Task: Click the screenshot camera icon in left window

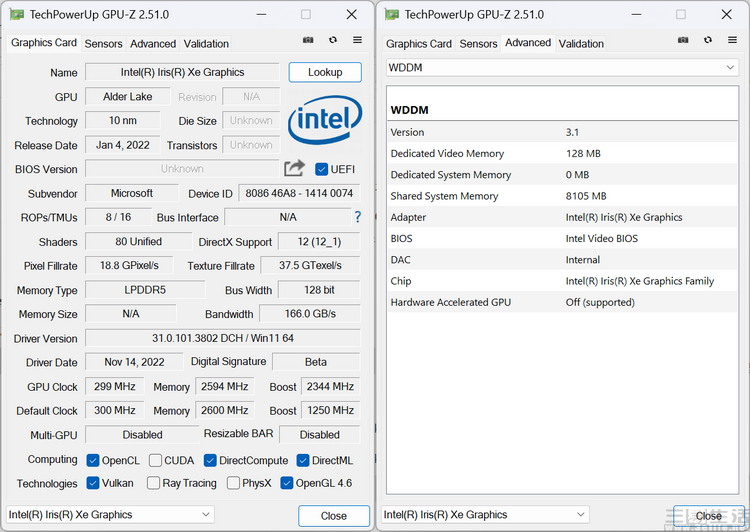Action: [308, 40]
